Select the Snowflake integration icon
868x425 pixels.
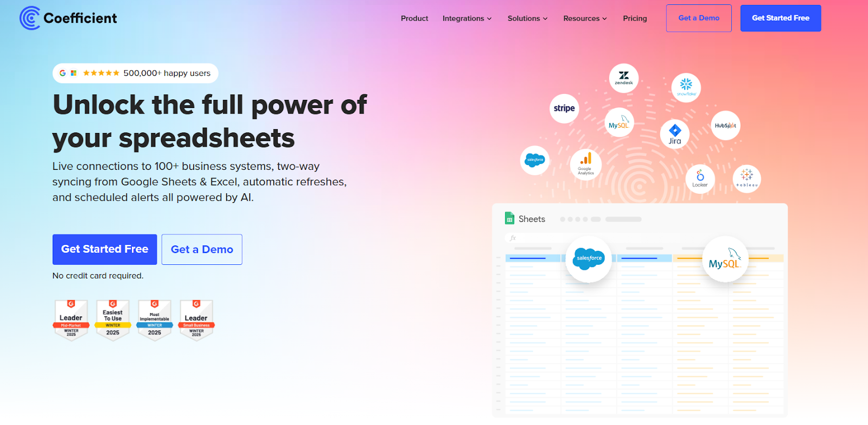click(686, 87)
